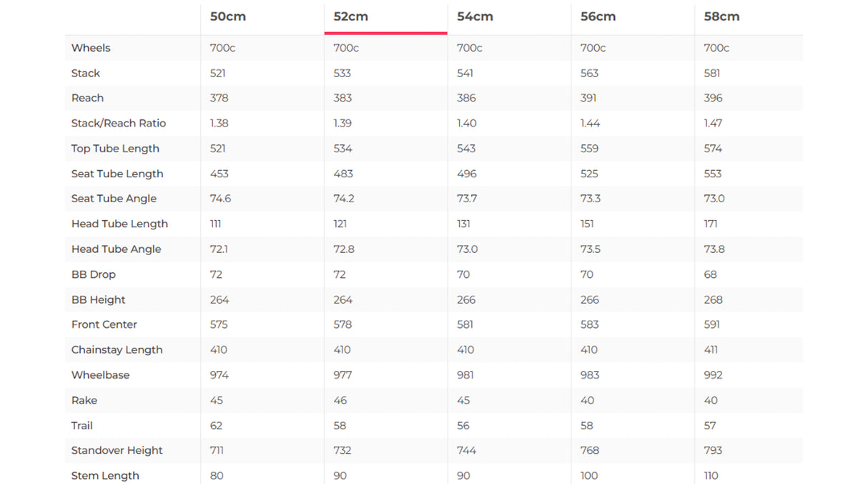This screenshot has width=868, height=488.
Task: Click the BB Drop row label
Action: [94, 274]
